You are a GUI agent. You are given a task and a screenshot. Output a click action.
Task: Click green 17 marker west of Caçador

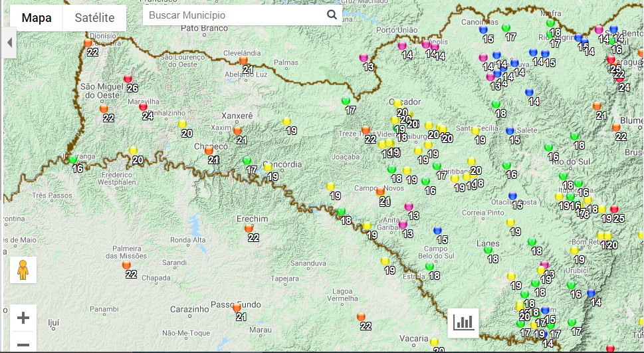[346, 101]
